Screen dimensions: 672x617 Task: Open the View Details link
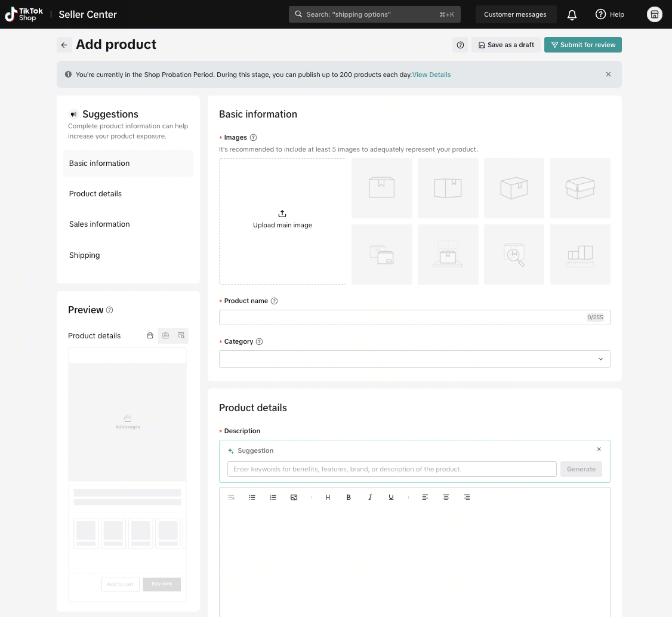(x=431, y=75)
